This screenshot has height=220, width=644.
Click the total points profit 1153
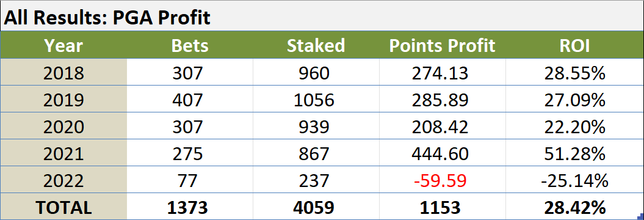point(443,207)
